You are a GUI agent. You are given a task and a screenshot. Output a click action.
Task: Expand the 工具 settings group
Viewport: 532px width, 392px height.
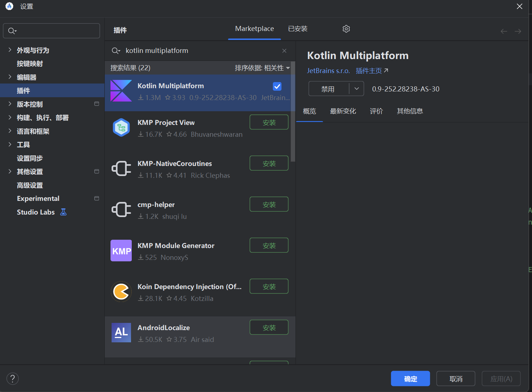(x=10, y=144)
